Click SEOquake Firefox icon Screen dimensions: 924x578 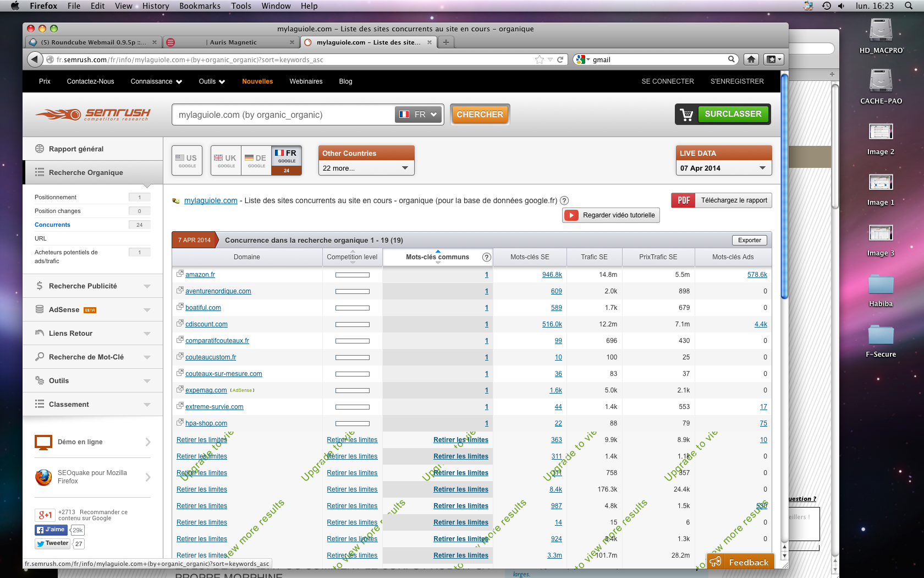pos(43,477)
